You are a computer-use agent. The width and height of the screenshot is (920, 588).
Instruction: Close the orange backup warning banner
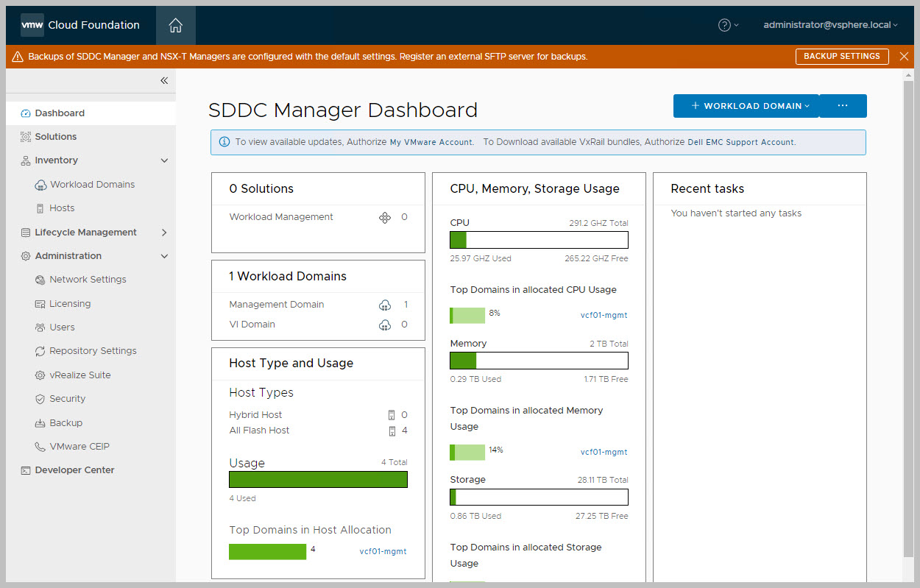click(x=904, y=57)
